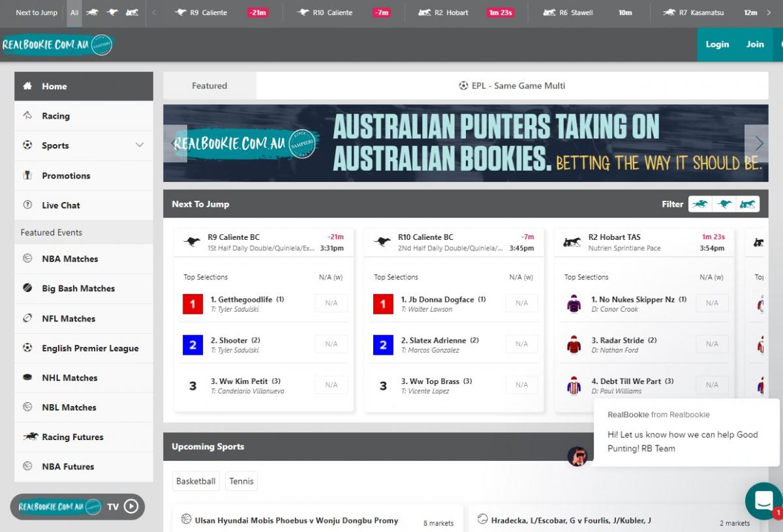Open Promotions in sidebar

[84, 175]
